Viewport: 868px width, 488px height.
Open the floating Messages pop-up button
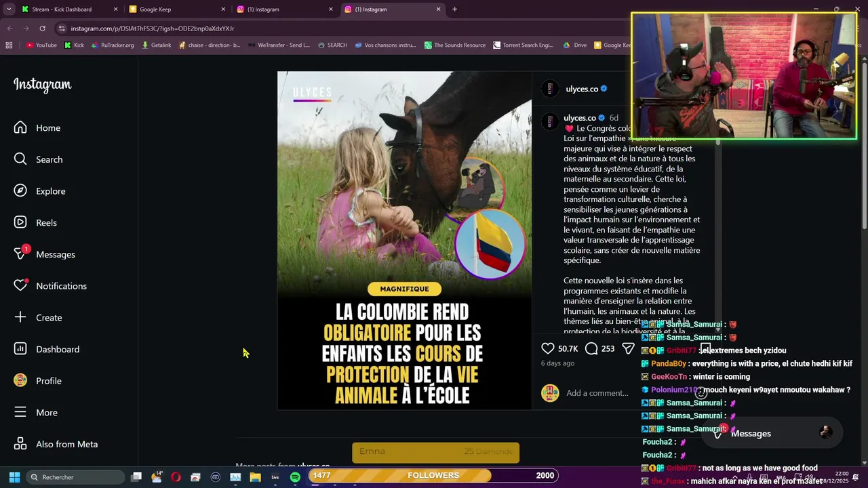[x=772, y=433]
